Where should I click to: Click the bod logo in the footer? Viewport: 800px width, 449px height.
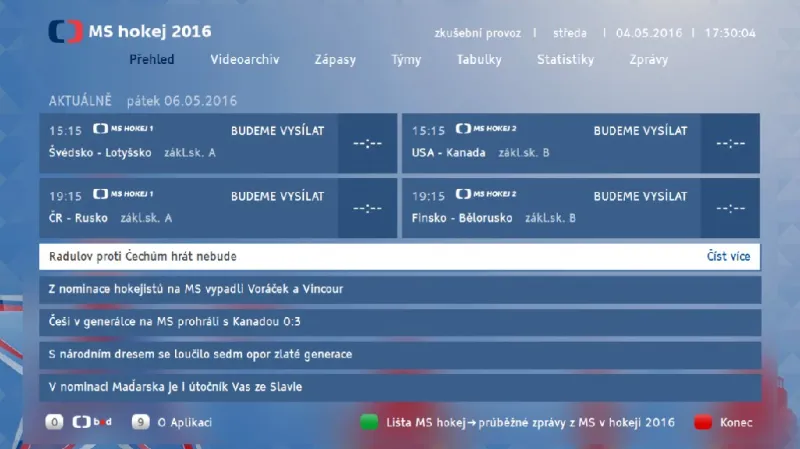tap(92, 422)
